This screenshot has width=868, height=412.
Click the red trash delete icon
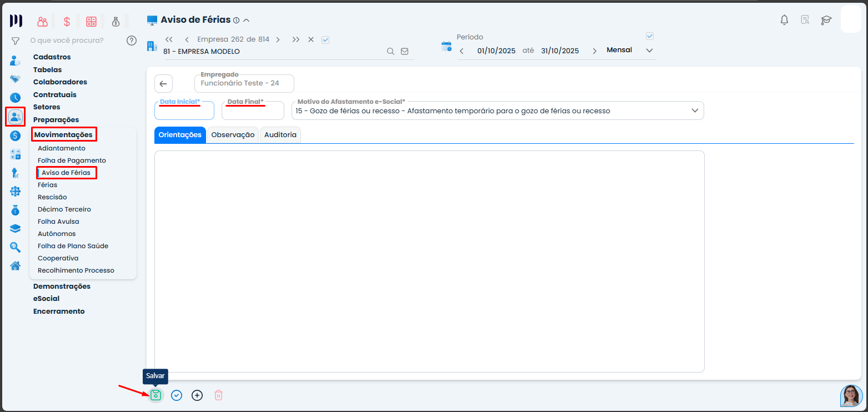[x=219, y=395]
